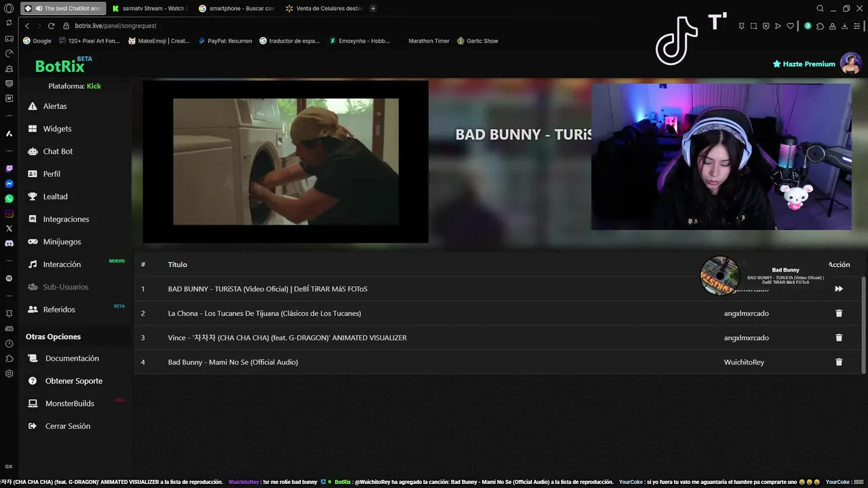Open Google bookmark
This screenshot has height=488, width=868.
point(37,41)
